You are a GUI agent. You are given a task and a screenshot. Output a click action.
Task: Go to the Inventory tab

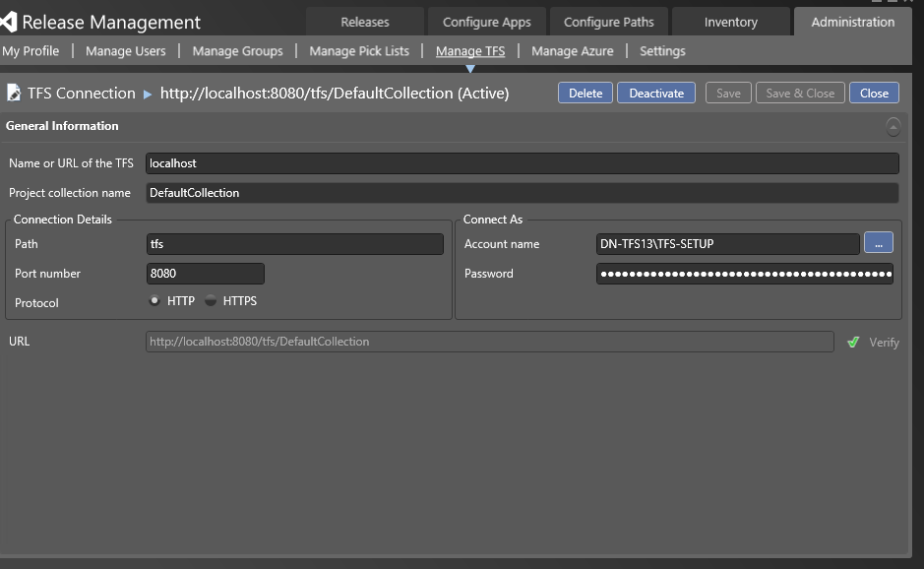pyautogui.click(x=730, y=22)
